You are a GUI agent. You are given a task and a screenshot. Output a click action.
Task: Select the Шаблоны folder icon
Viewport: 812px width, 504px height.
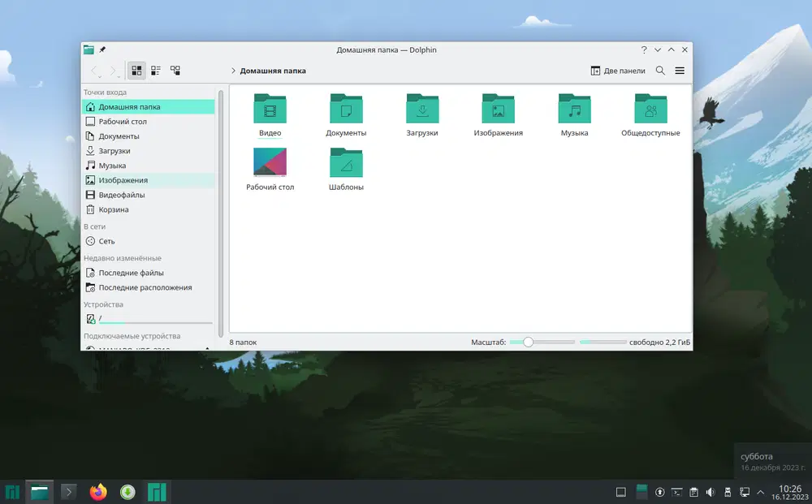(x=346, y=162)
